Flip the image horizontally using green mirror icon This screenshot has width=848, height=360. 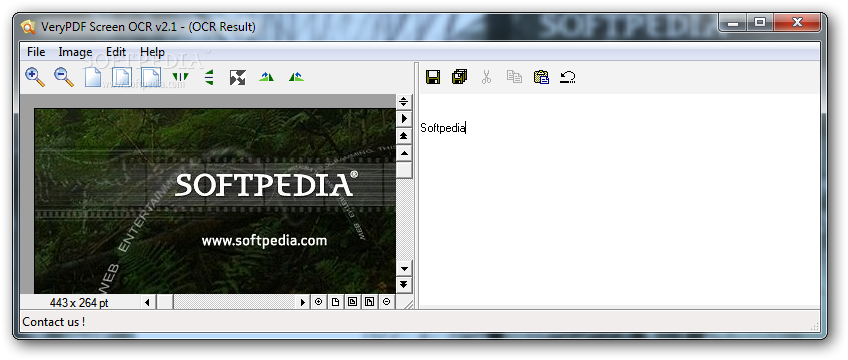[180, 77]
